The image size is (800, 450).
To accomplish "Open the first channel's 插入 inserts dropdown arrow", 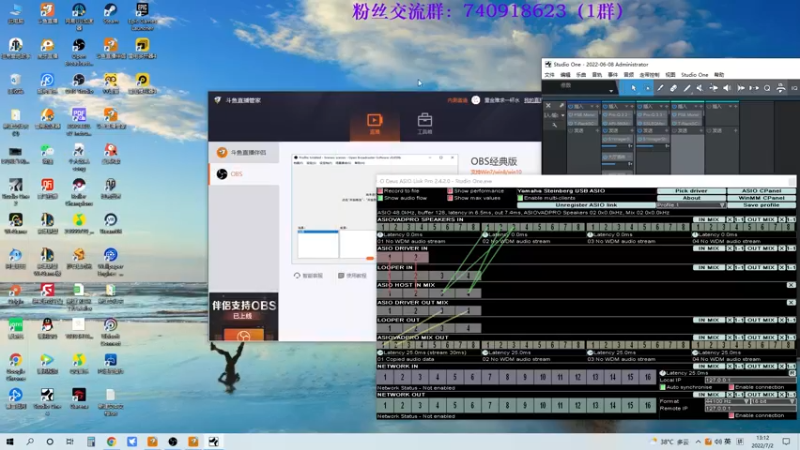I will 592,107.
